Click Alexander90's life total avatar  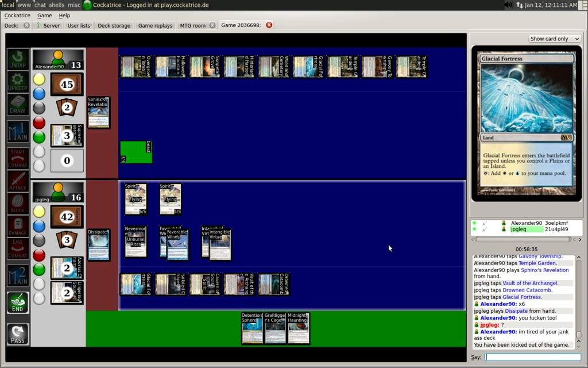coord(58,59)
